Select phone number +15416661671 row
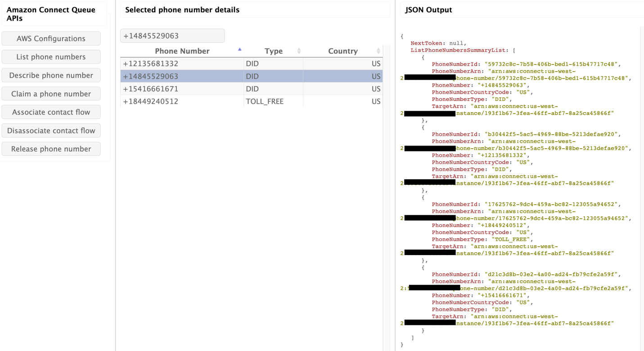Viewport: 644px width, 351px height. [252, 89]
